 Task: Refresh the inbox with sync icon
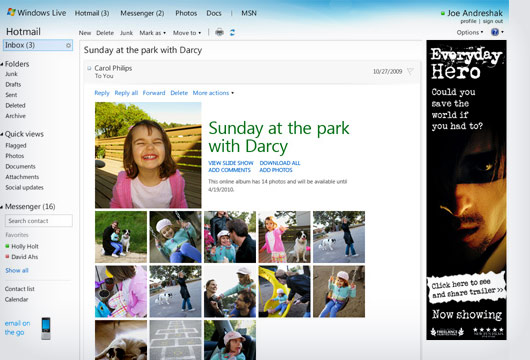(x=232, y=32)
